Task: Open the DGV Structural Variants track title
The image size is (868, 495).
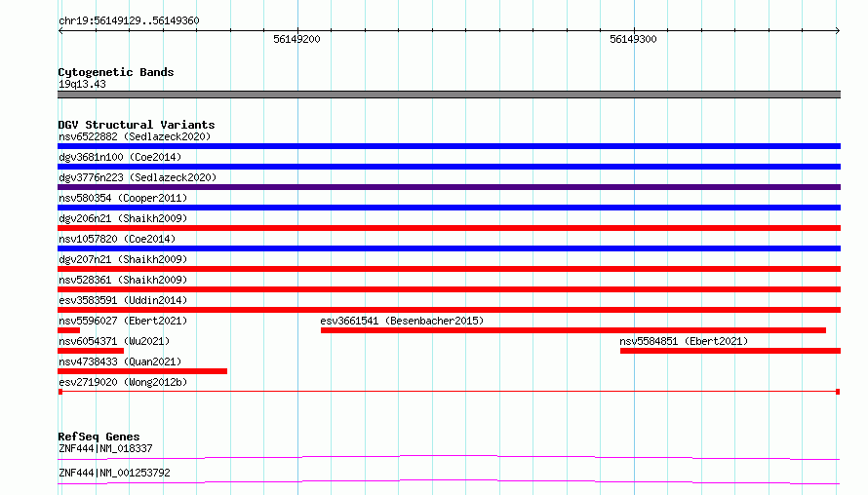Action: (x=137, y=125)
